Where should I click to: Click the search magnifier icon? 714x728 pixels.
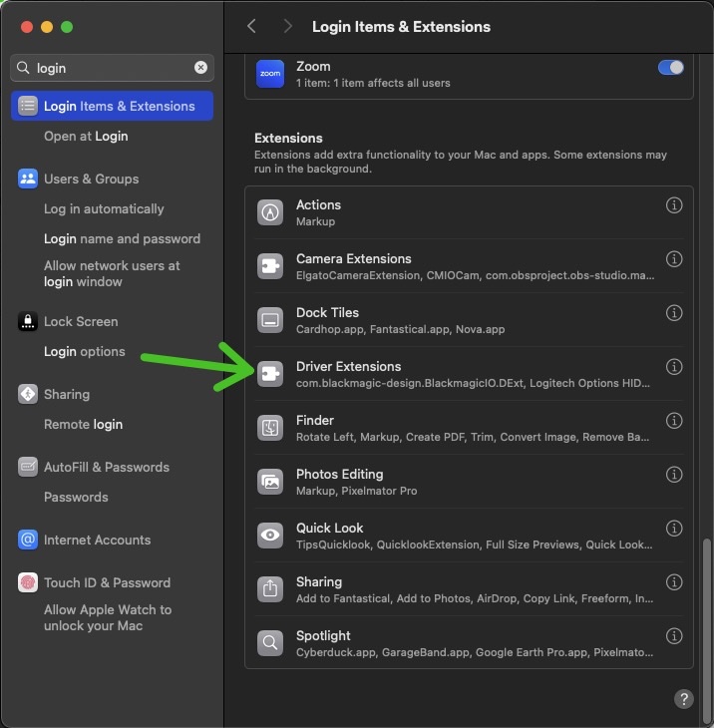(x=23, y=68)
